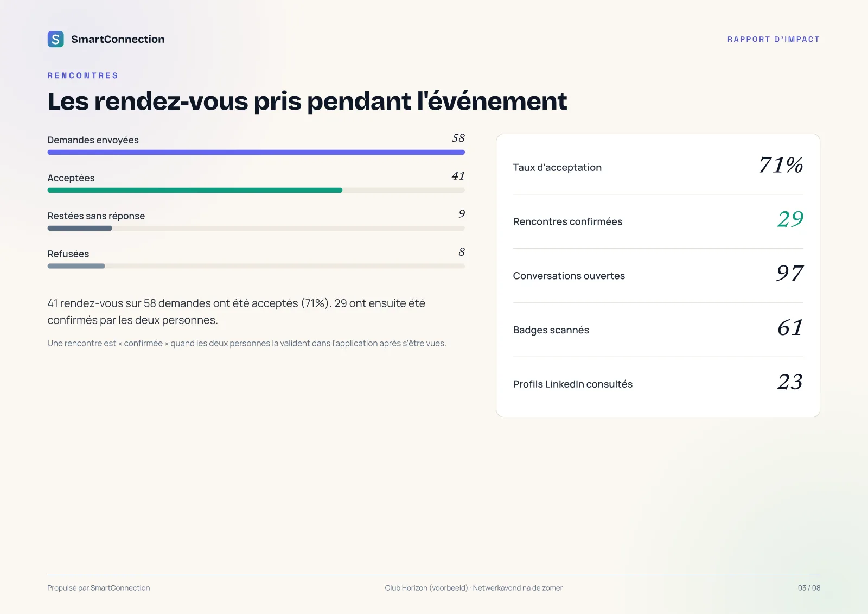This screenshot has width=868, height=614.
Task: Click the Club Horizon footer event text
Action: [x=474, y=588]
